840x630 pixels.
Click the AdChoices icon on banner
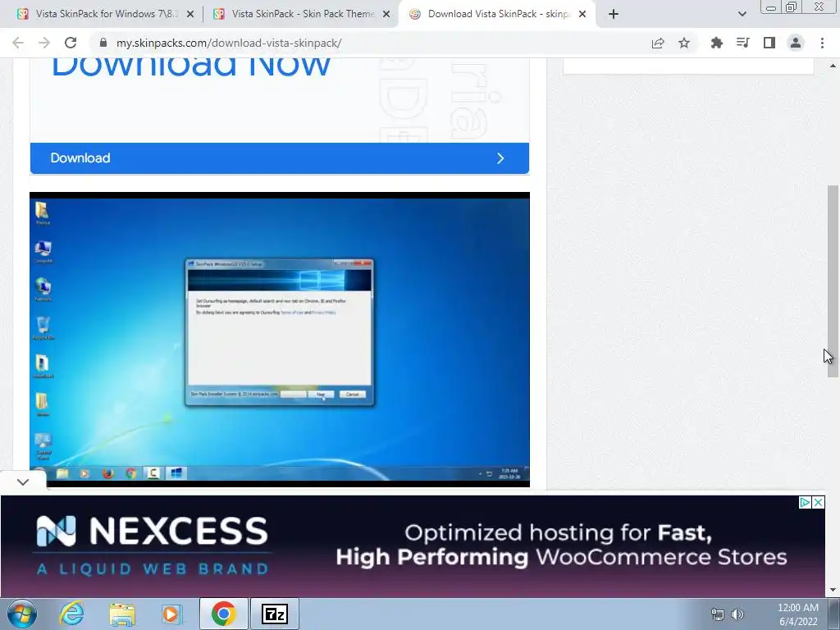805,503
